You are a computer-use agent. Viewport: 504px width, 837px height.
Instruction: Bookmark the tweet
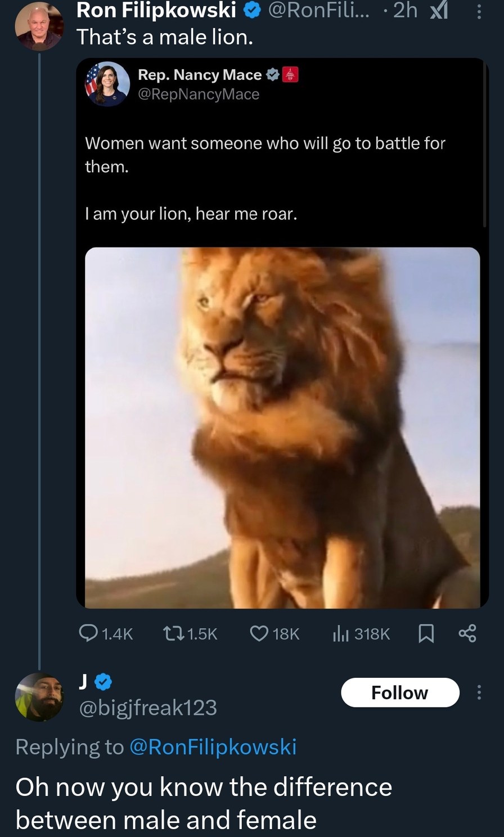pyautogui.click(x=426, y=633)
